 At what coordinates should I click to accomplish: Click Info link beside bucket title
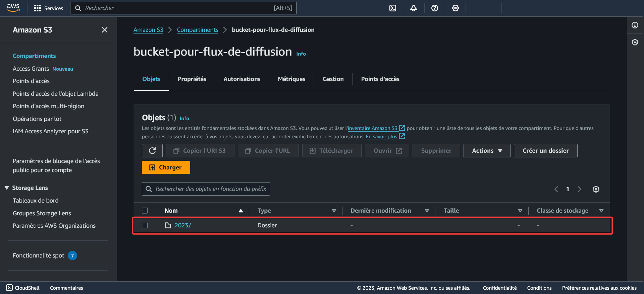[x=301, y=54]
